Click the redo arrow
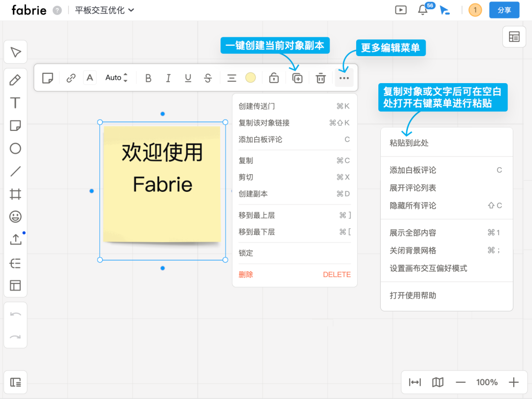The height and width of the screenshot is (399, 532). pos(15,337)
